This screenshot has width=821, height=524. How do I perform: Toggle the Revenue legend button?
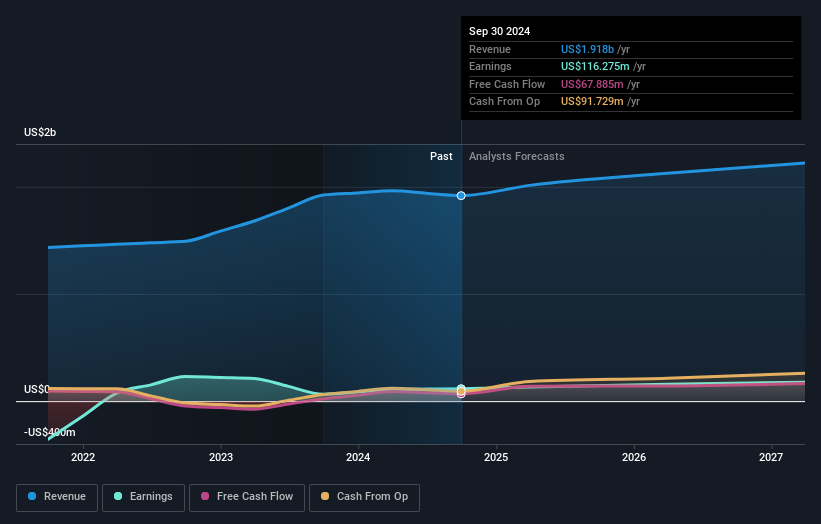click(57, 497)
